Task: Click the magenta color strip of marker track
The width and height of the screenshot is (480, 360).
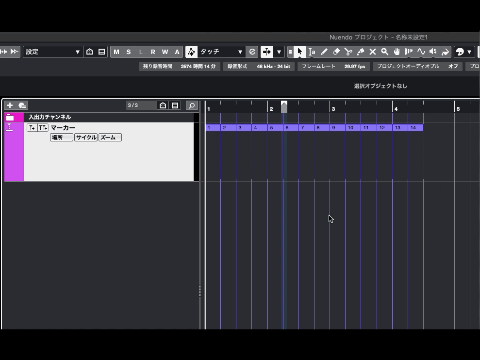Action: pyautogui.click(x=14, y=152)
